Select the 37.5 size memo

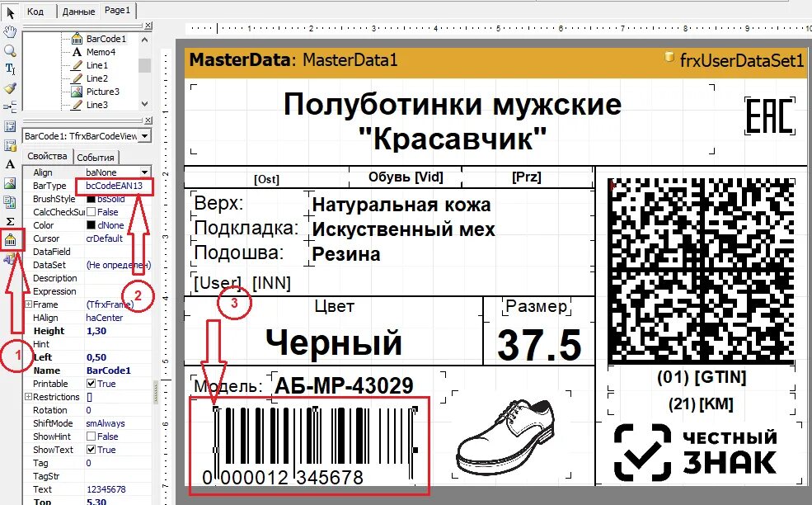click(540, 345)
